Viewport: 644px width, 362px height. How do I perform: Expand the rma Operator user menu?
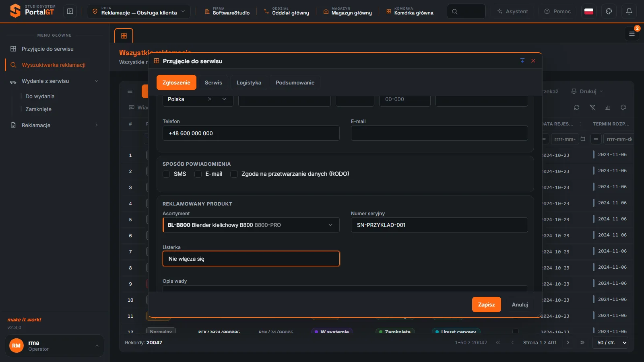54,346
